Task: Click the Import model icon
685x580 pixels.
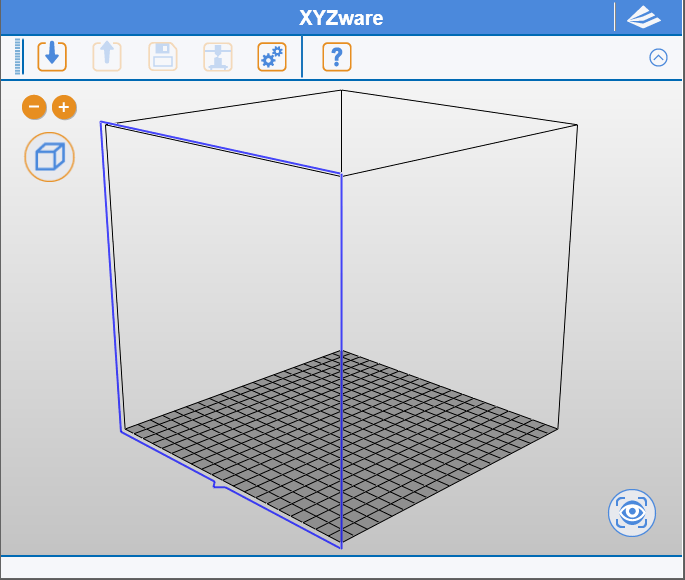Action: click(x=52, y=57)
